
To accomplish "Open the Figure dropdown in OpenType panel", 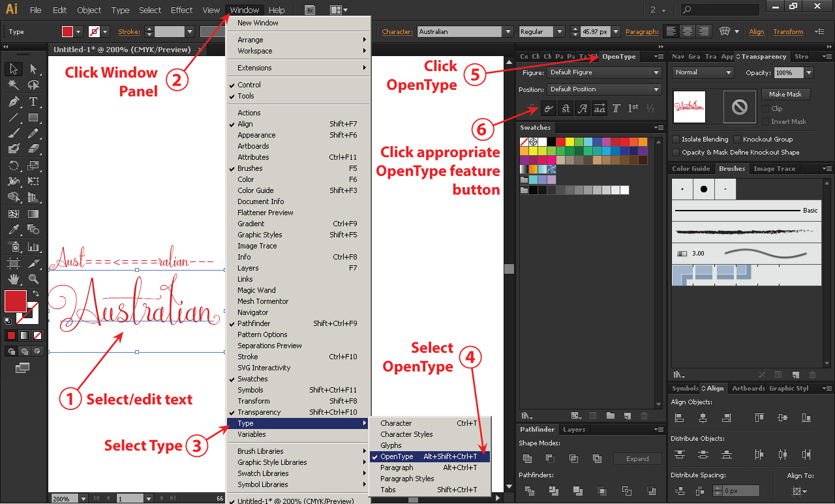I will pyautogui.click(x=604, y=72).
